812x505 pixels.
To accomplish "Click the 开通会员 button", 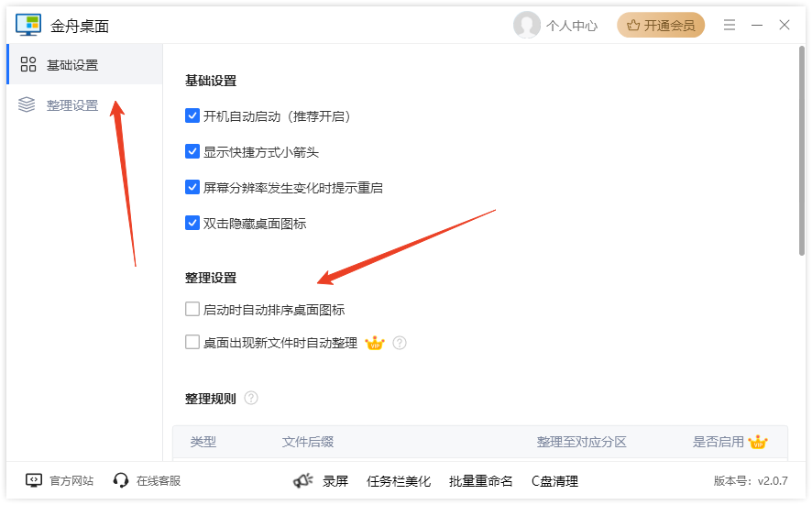I will tap(661, 26).
